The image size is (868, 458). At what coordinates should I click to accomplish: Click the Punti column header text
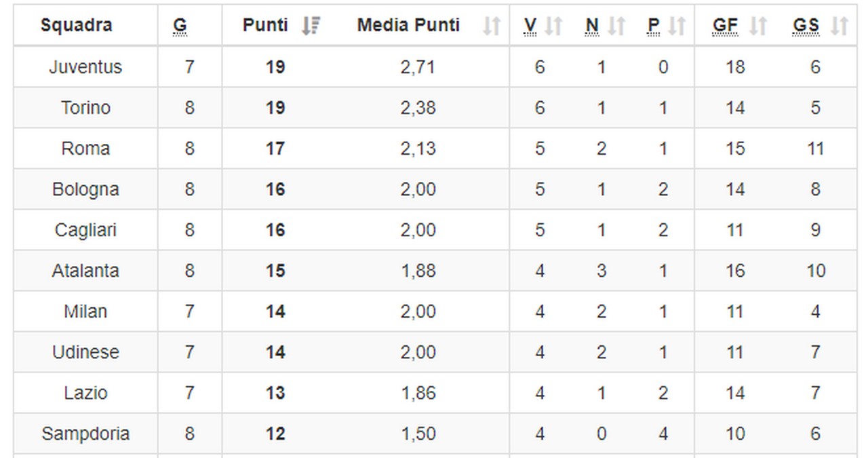pyautogui.click(x=265, y=26)
